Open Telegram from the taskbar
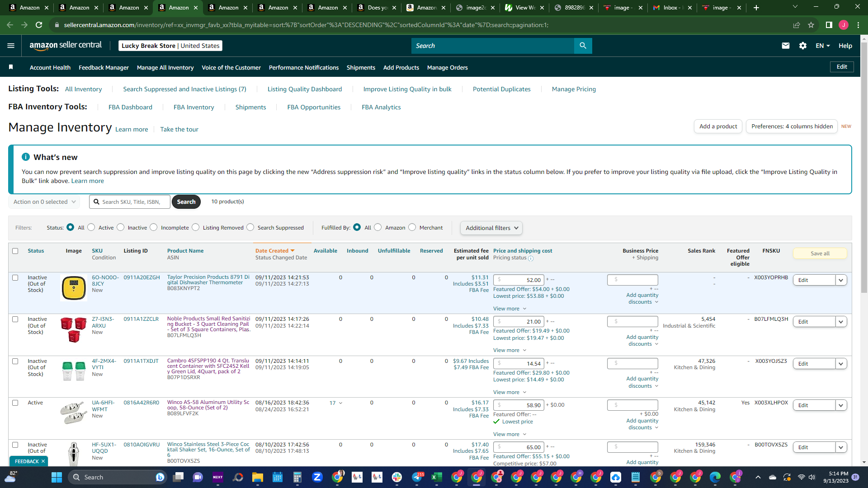Viewport: 868px width, 488px height. coord(417,477)
